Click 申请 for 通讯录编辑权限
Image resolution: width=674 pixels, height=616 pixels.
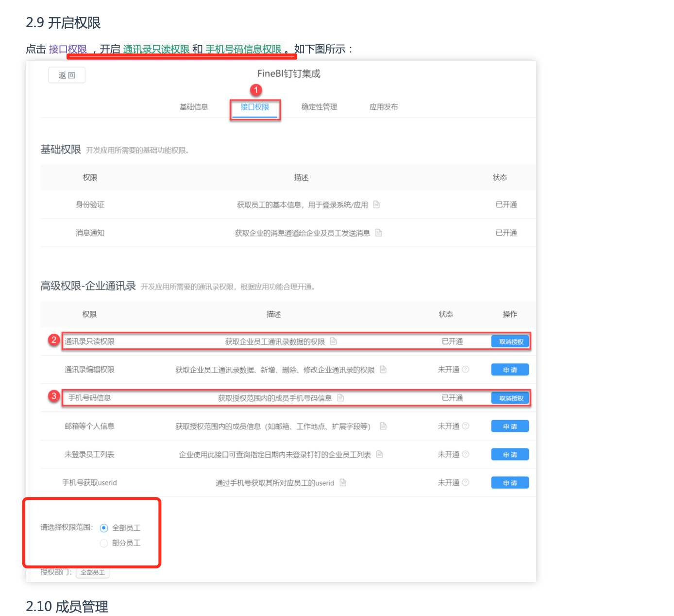click(x=510, y=370)
